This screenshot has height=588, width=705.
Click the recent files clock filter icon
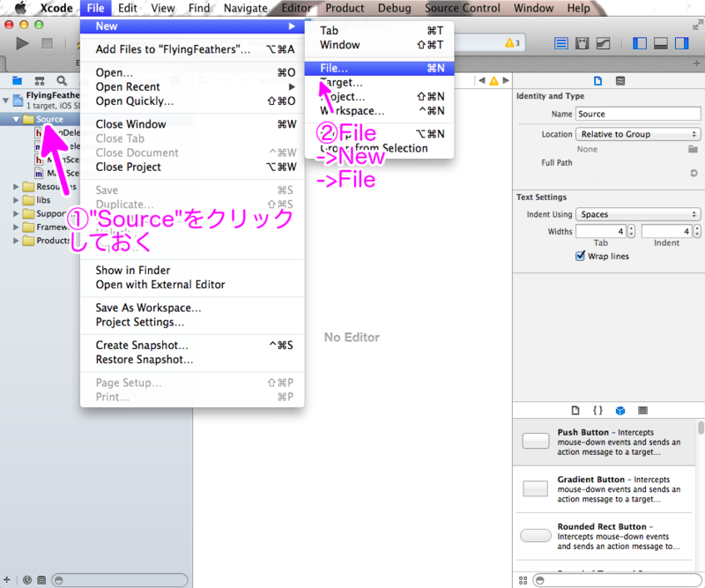27,580
